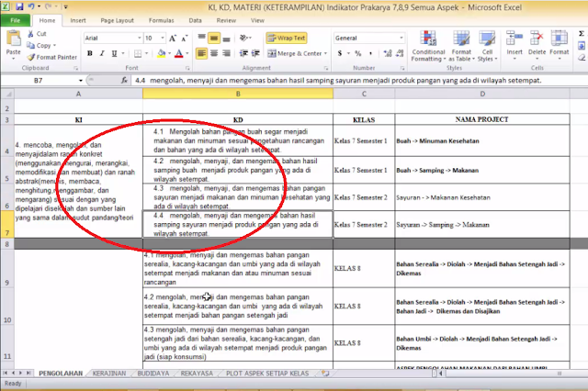The image size is (588, 391).
Task: Apply Accounting Number Format dollar sign
Action: (340, 53)
